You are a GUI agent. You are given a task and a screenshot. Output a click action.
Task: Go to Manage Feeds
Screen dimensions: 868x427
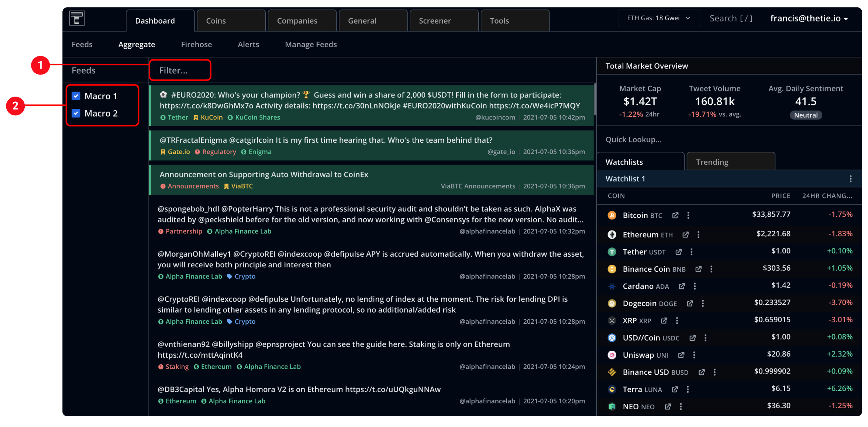click(x=311, y=45)
